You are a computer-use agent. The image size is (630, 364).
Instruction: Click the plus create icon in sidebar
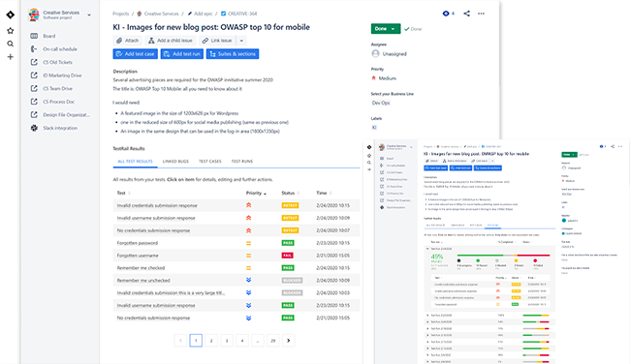click(11, 57)
